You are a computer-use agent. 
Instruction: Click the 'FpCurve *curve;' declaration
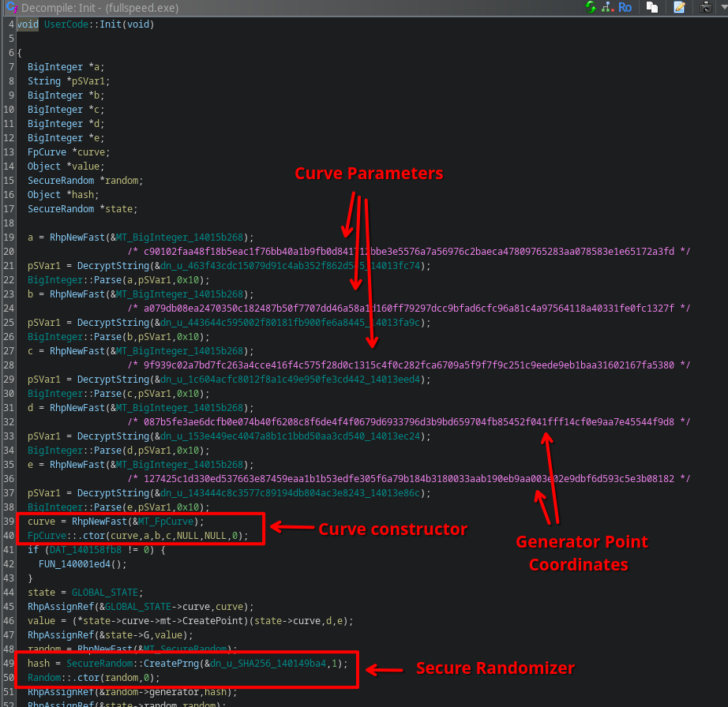click(69, 152)
